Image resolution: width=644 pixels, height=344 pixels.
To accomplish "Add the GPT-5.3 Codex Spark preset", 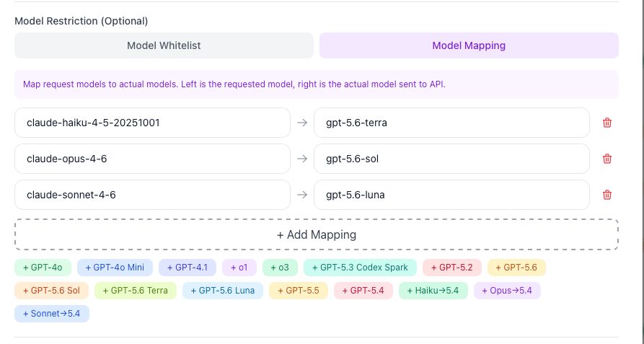I will tap(360, 268).
